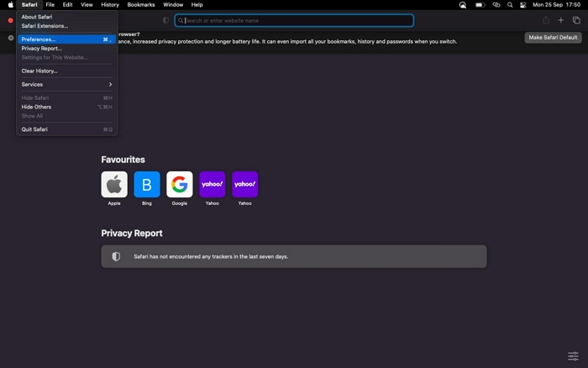Click the search magnifier in address bar
This screenshot has width=588, height=368.
click(x=181, y=21)
